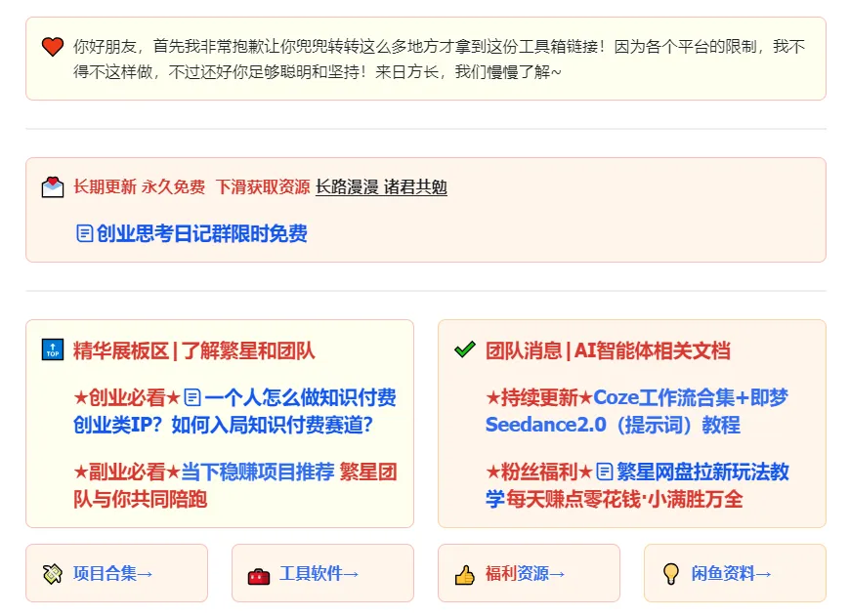Viewport: 850px width, 616px height.
Task: Go to 福利资源→ section
Action: (x=526, y=573)
